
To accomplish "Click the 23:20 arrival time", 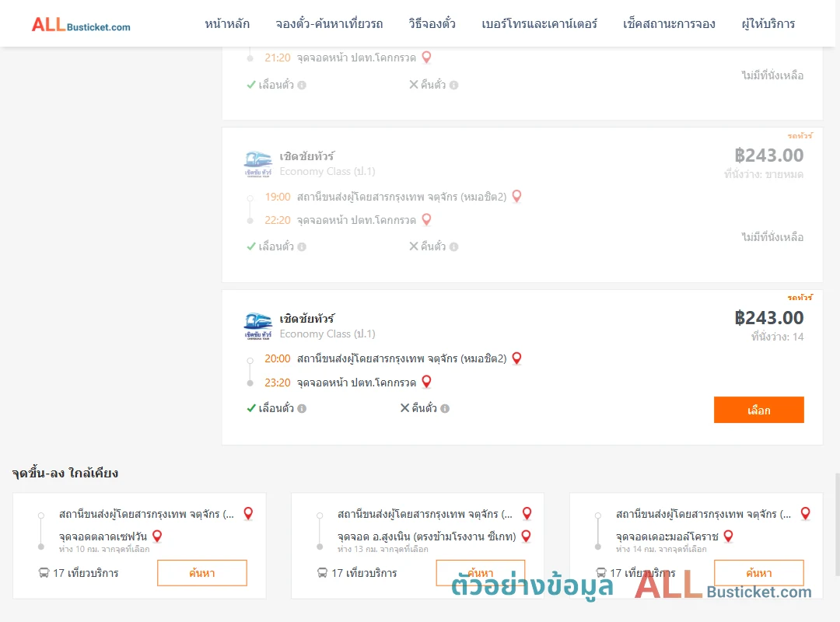I will [278, 383].
